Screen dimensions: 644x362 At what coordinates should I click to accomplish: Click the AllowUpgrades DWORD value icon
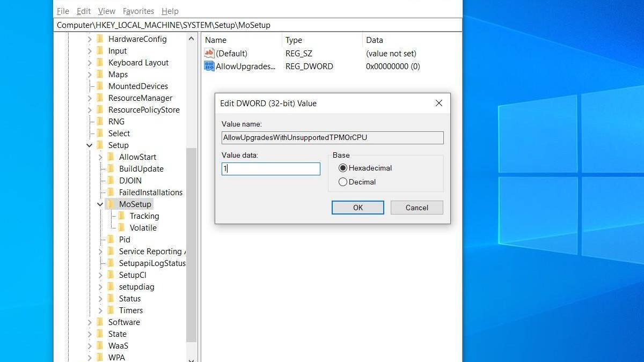[x=209, y=66]
